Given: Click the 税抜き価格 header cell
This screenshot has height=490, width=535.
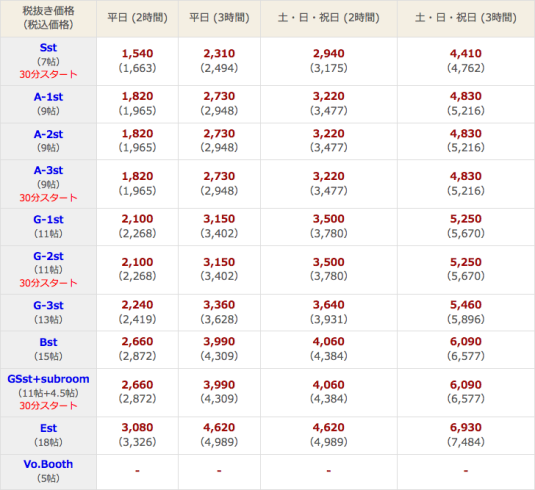Looking at the screenshot, I should pos(48,18).
